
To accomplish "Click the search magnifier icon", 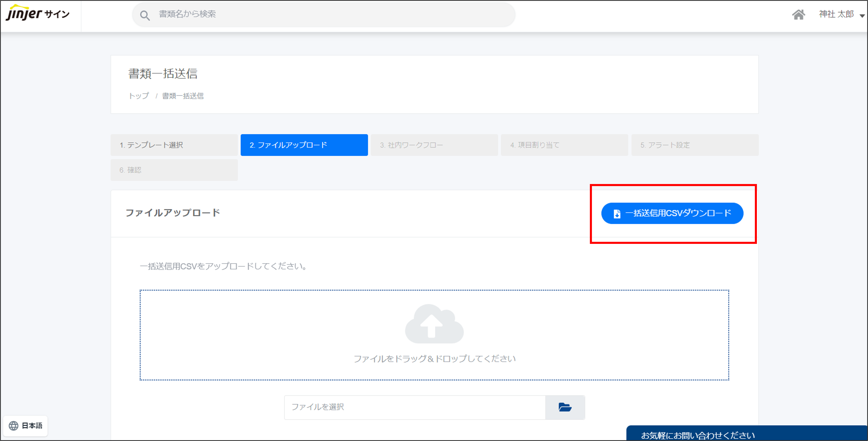I will pos(145,15).
